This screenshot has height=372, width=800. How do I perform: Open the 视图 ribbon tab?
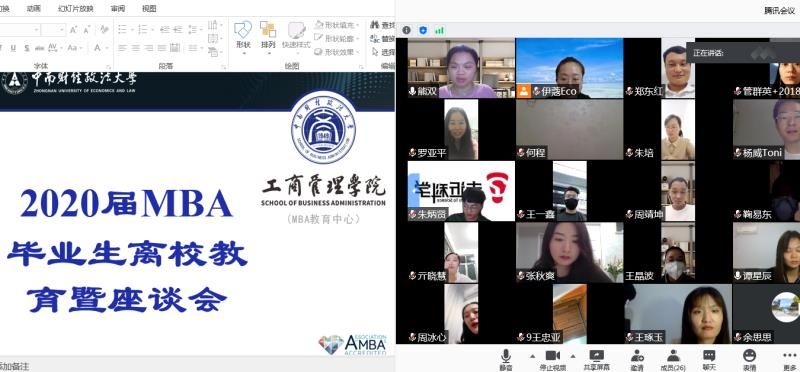tap(149, 8)
